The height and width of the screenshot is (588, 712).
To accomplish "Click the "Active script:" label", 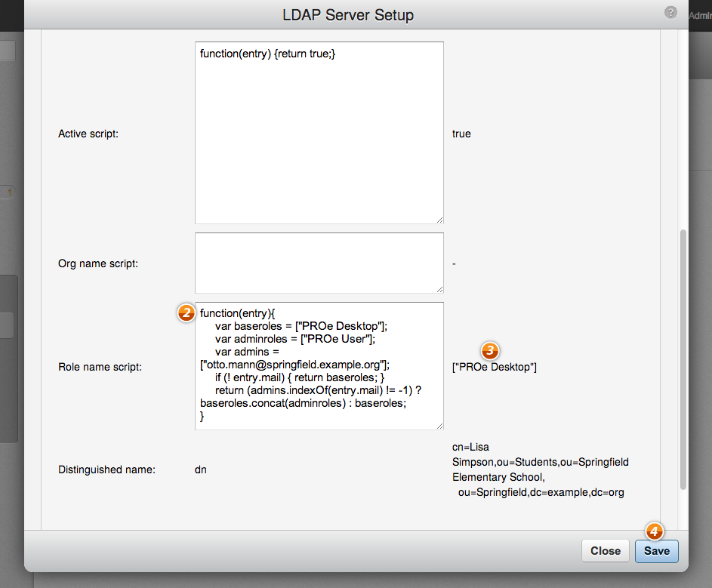I will coord(88,134).
